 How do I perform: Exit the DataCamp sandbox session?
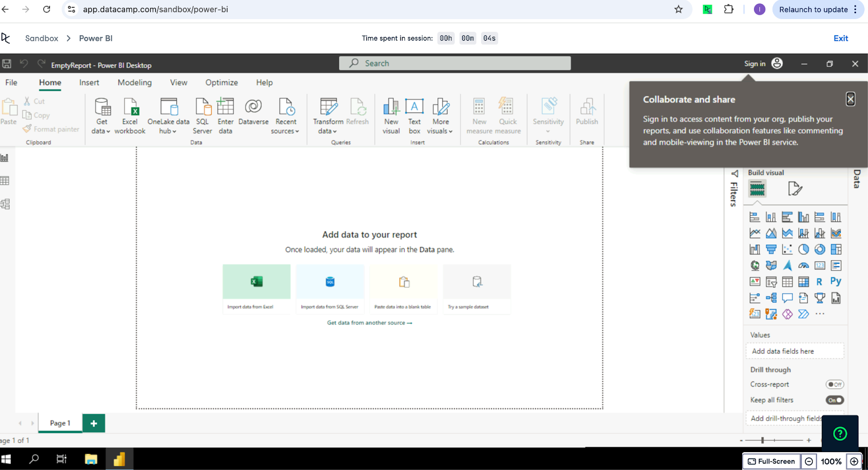(x=841, y=38)
